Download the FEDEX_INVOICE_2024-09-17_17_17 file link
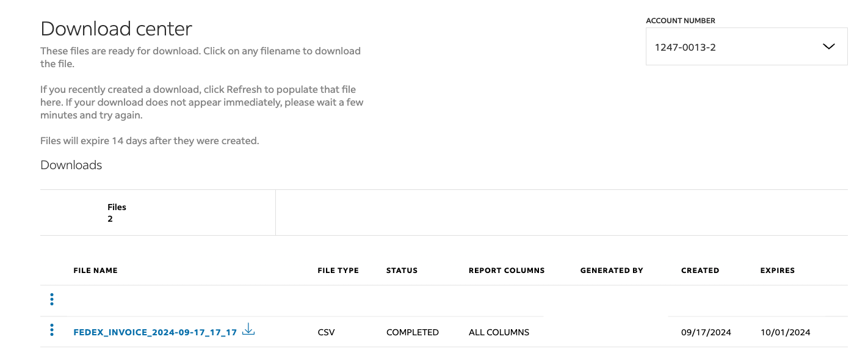This screenshot has width=868, height=364. click(x=155, y=333)
